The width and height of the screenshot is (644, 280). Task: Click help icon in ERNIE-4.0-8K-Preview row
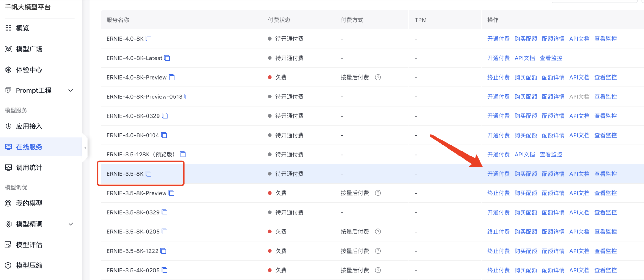(x=378, y=77)
